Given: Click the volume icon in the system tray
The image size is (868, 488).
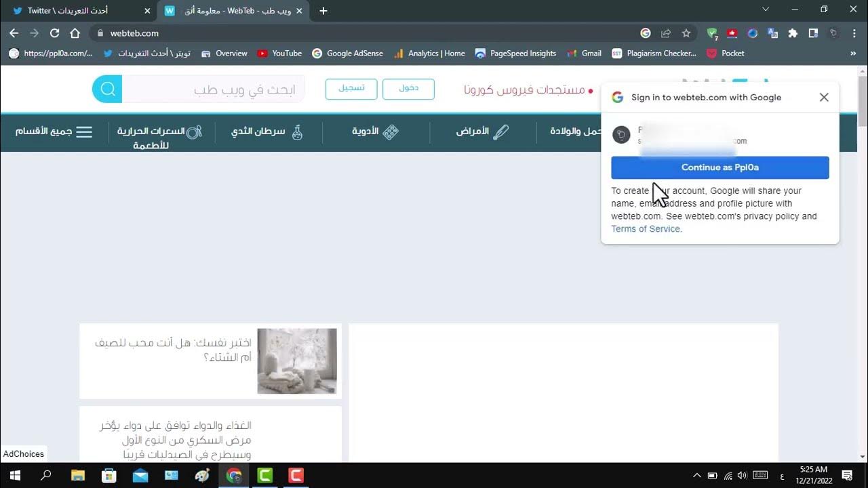Looking at the screenshot, I should pyautogui.click(x=742, y=475).
